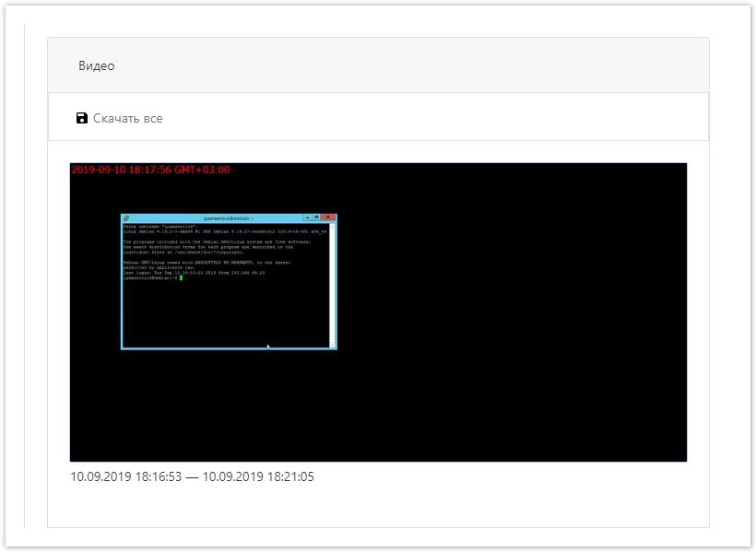Minimize the recorded terminal window
The height and width of the screenshot is (552, 756).
[306, 218]
